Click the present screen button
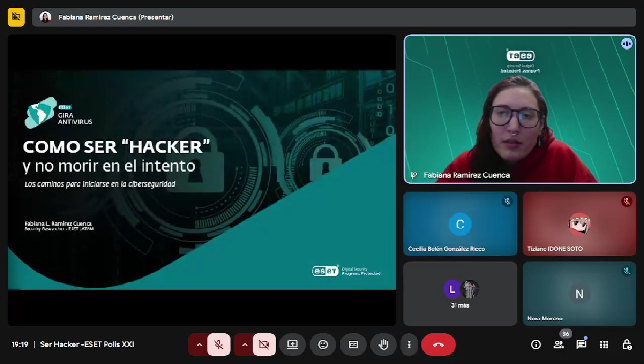 click(x=293, y=345)
